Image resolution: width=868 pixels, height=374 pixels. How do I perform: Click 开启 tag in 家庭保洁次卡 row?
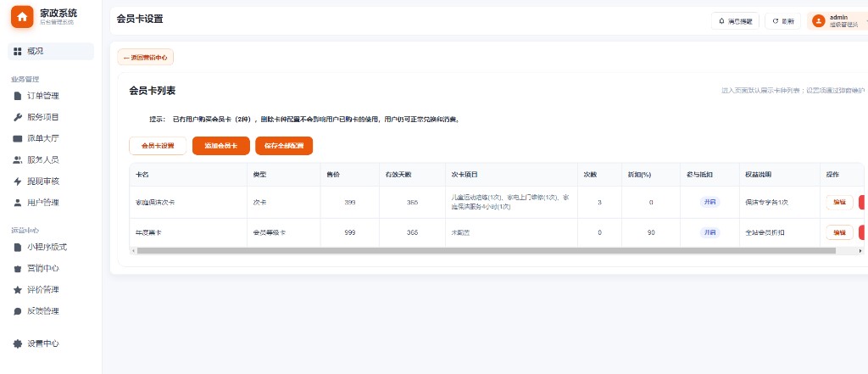click(x=709, y=202)
